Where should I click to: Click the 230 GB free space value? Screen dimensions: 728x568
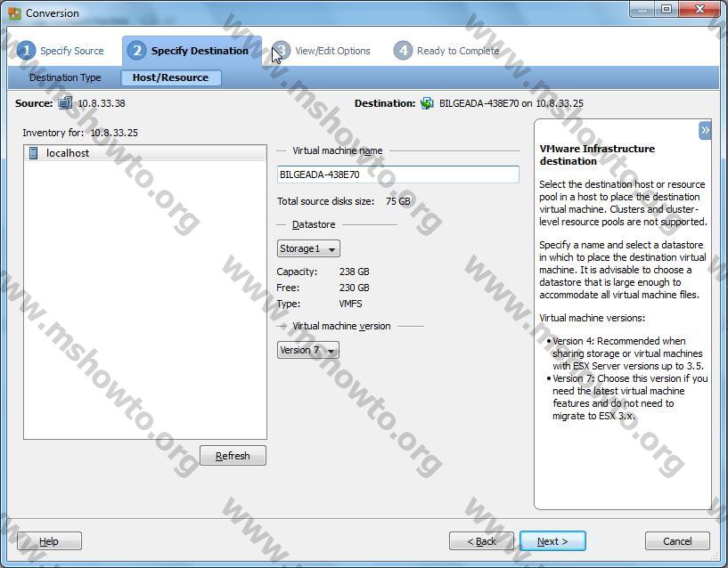coord(355,288)
